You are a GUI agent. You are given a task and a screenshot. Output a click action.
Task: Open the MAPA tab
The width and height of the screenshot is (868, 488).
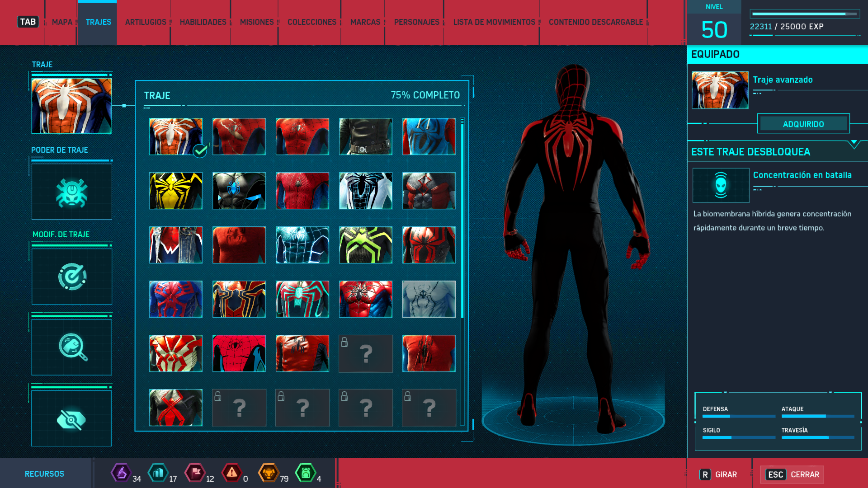62,22
